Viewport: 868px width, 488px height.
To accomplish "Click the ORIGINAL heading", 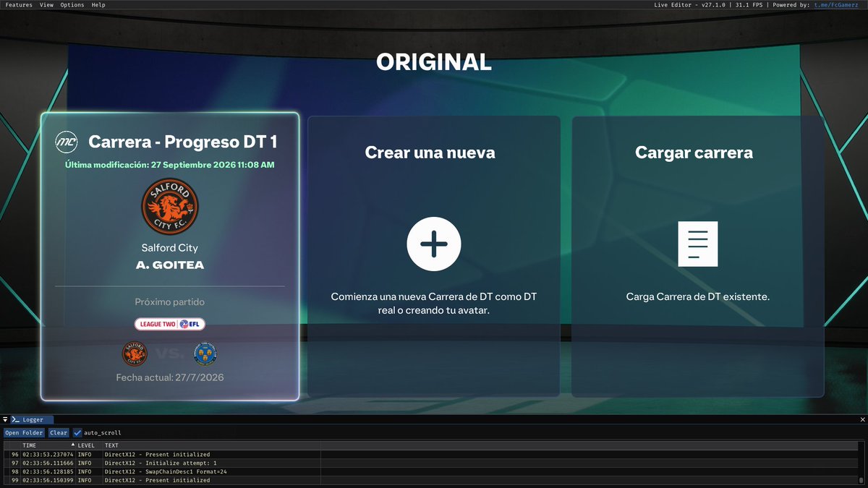I will pos(434,62).
